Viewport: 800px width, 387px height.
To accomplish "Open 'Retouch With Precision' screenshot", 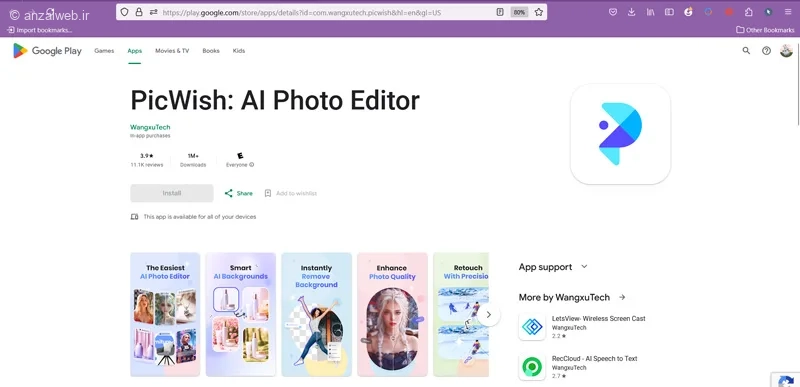I will tap(461, 315).
